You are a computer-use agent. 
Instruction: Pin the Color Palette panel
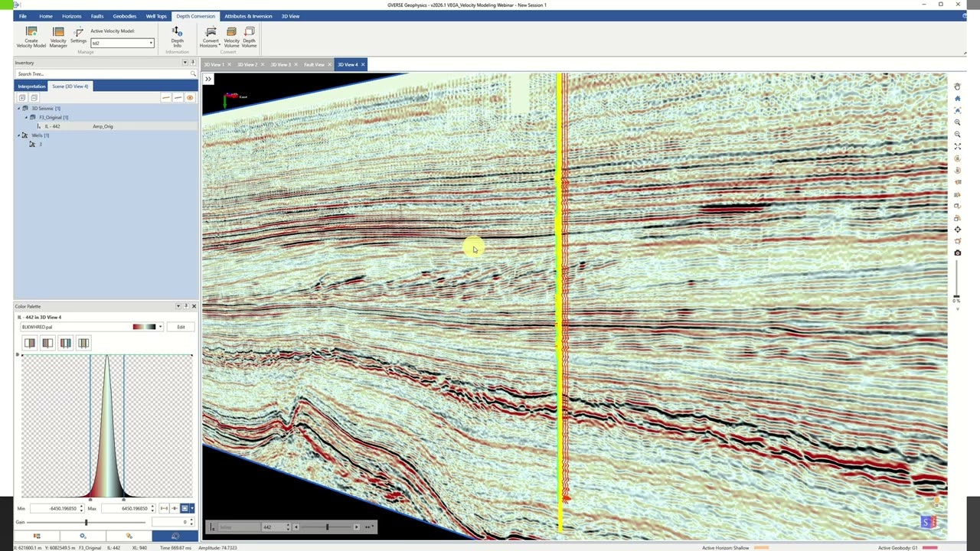[x=185, y=306]
